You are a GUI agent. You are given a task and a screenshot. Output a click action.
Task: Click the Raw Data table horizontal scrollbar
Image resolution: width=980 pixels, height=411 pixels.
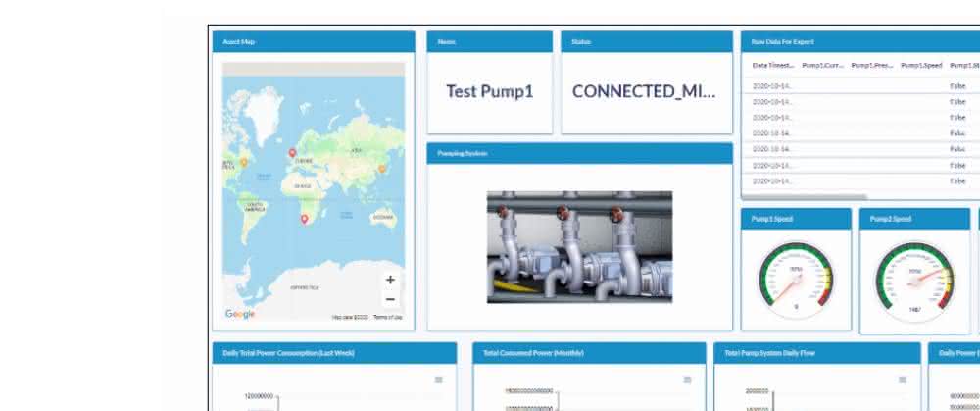coord(805,197)
